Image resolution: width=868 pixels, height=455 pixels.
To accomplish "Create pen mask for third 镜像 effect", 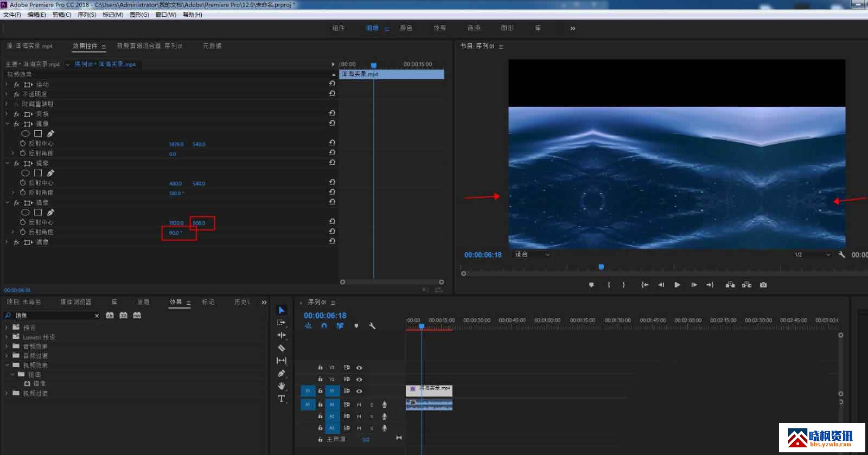I will coord(50,213).
